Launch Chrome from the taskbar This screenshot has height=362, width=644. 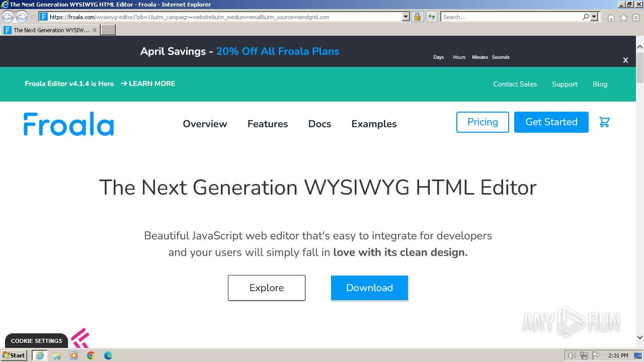(x=91, y=355)
